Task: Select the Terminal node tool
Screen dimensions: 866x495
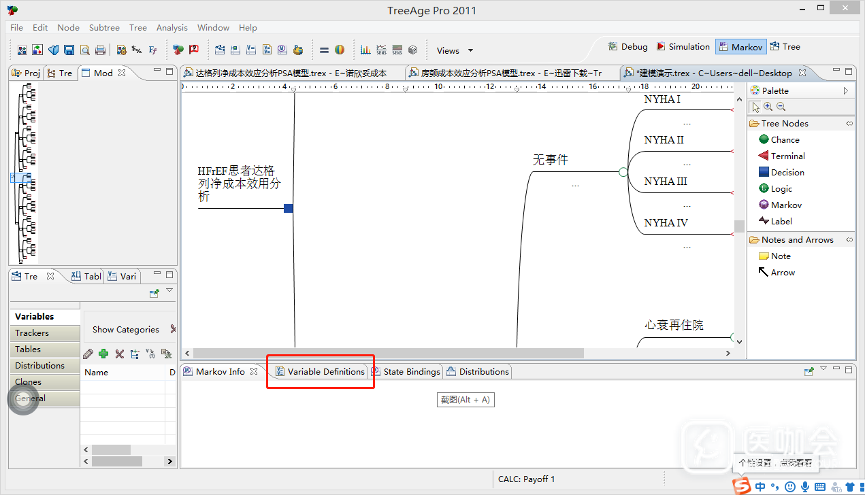Action: coord(787,156)
